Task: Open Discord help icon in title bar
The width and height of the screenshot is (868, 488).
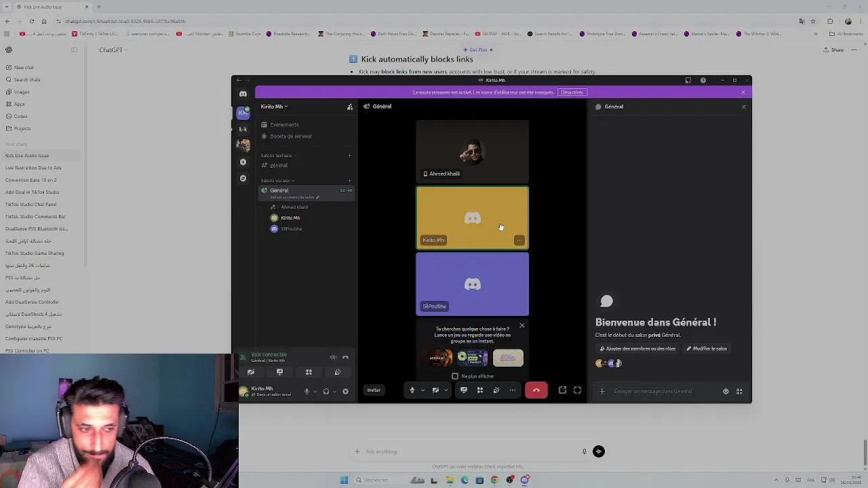Action: 703,81
